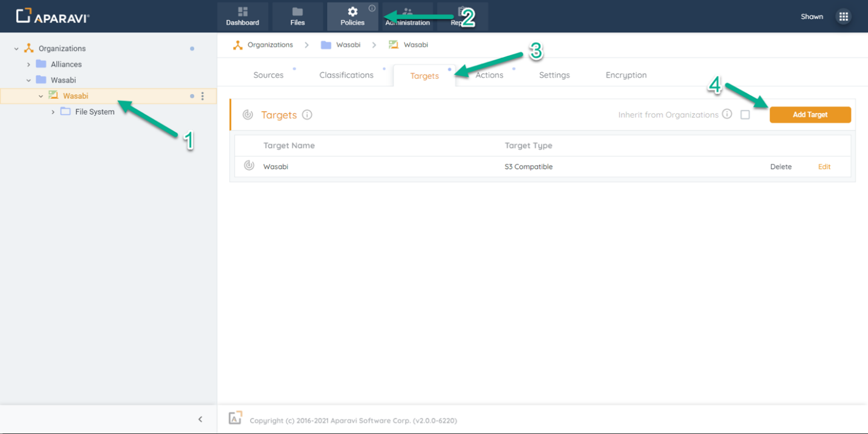Click the Aparavi footer logo icon

235,418
